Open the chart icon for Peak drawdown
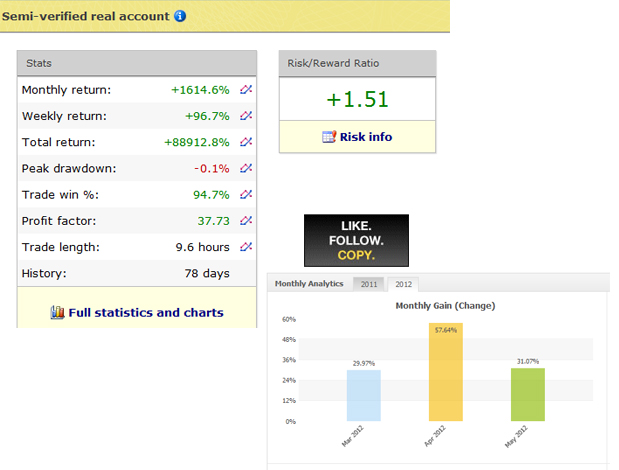Viewport: 619px width, 470px height. (246, 168)
